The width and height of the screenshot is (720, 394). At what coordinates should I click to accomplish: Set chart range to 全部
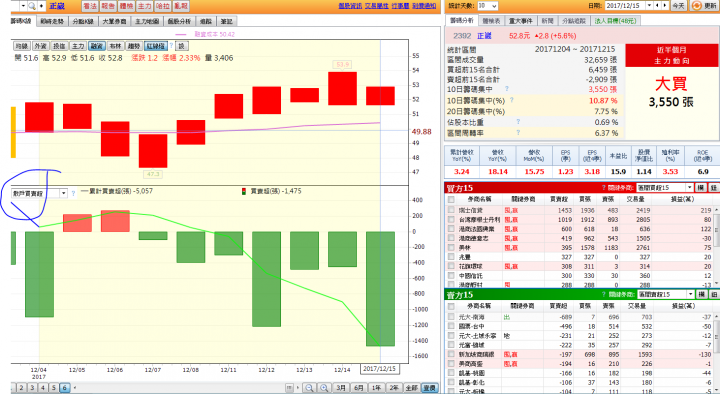pyautogui.click(x=412, y=388)
